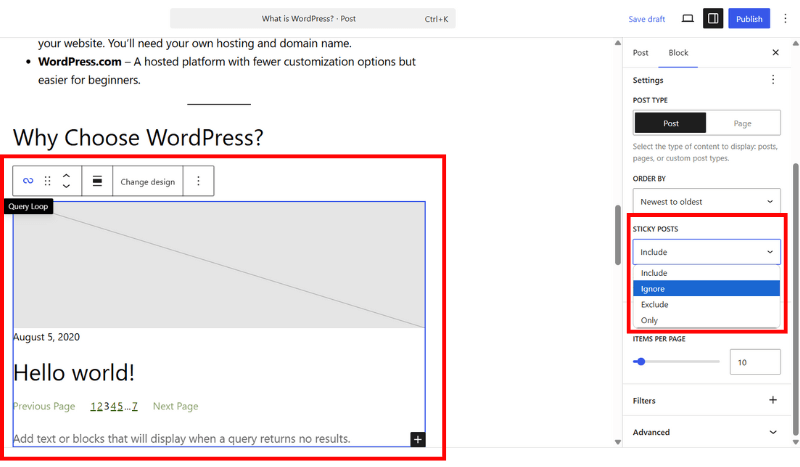
Task: Choose Include from sticky posts list
Action: [706, 273]
